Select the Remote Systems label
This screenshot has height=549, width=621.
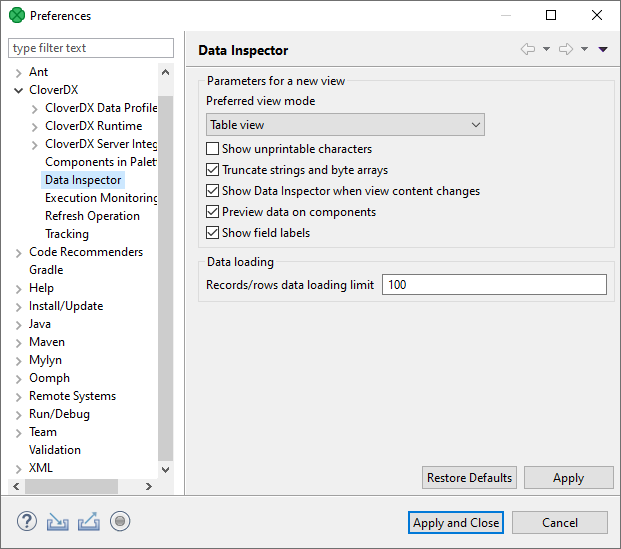click(72, 396)
